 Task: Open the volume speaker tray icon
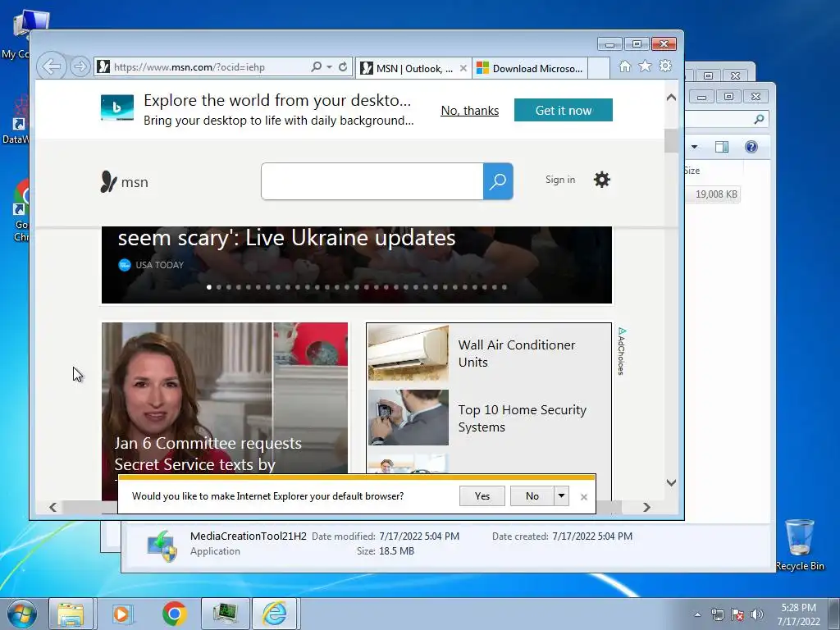click(756, 614)
